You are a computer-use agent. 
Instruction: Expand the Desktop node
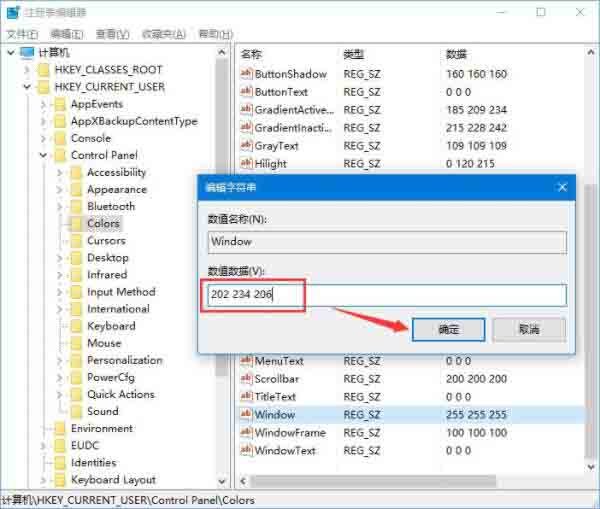(x=59, y=258)
